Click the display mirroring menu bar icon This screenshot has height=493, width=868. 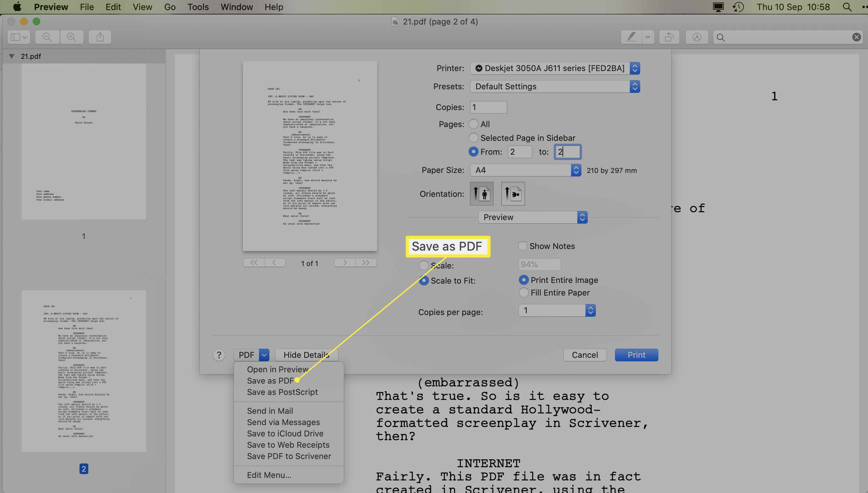[x=718, y=7]
